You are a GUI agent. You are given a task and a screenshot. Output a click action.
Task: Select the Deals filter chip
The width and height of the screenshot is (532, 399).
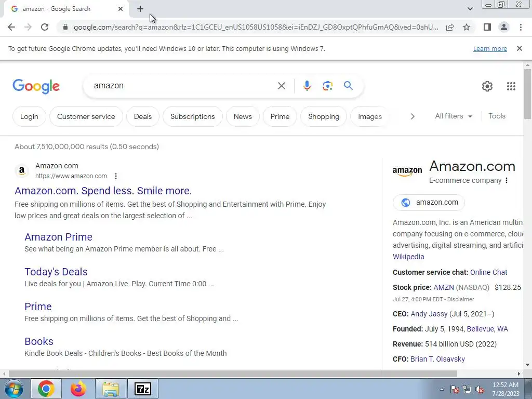tap(143, 116)
